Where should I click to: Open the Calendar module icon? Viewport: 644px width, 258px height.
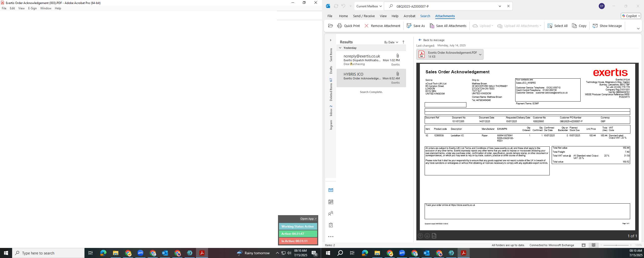tap(331, 202)
